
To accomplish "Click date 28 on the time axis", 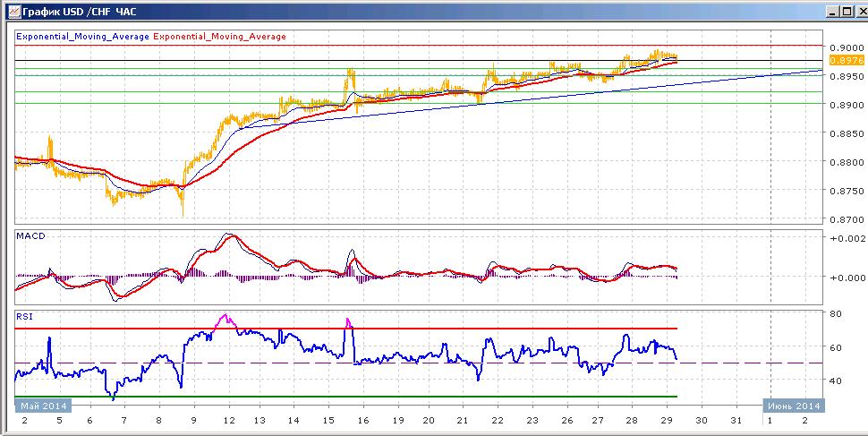I will click(x=632, y=421).
